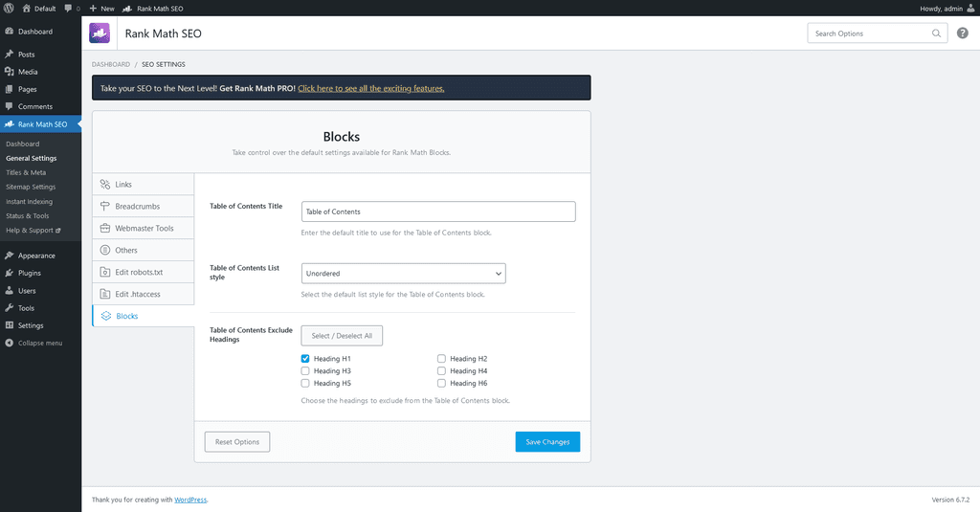Open the Rank Math SEO sidebar menu
Viewport: 980px width, 512px height.
[x=40, y=124]
